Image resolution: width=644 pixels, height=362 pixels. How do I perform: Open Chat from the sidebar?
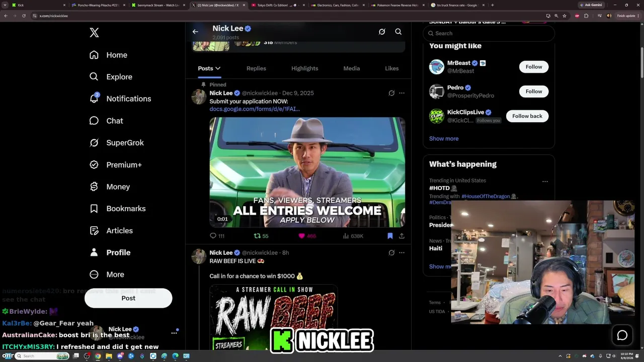pyautogui.click(x=106, y=121)
